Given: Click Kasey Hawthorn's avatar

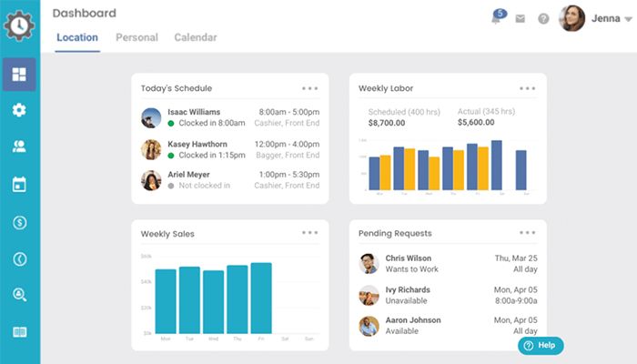Looking at the screenshot, I should [x=151, y=149].
